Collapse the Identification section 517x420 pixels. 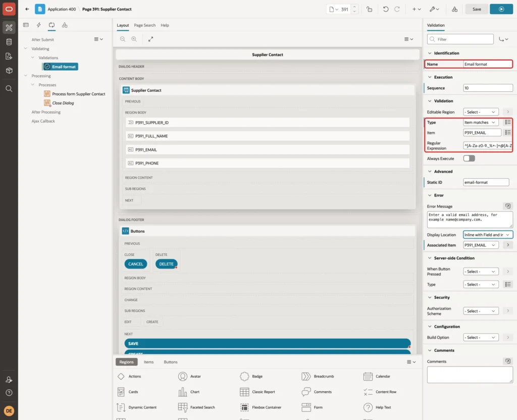(429, 53)
